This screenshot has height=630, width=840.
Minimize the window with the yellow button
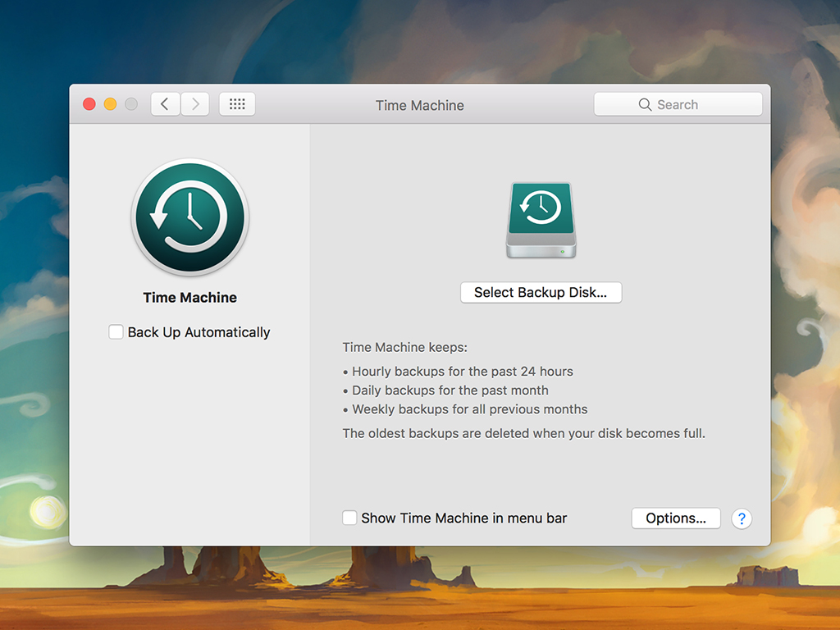pyautogui.click(x=110, y=104)
